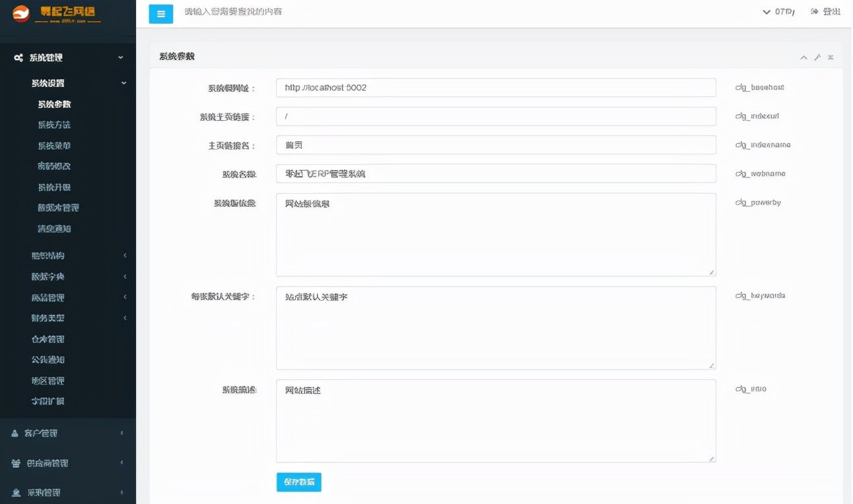Open the 系统方法 menu item
This screenshot has height=504, width=853.
[x=54, y=125]
